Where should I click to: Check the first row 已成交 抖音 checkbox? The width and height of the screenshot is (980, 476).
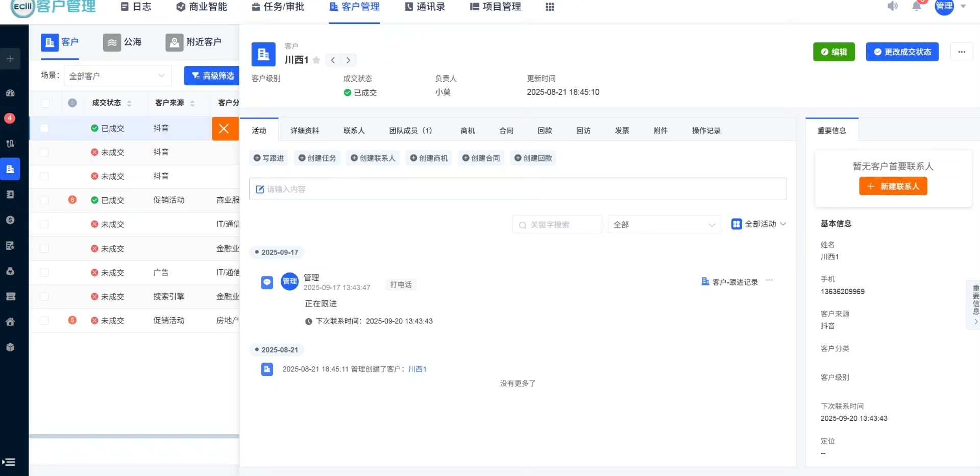[44, 129]
